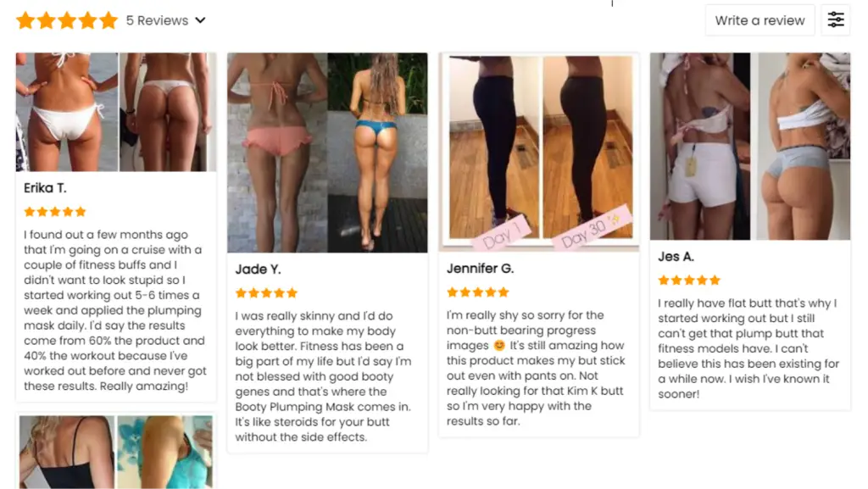Click the reviewer name Jade Y.
Image resolution: width=868 pixels, height=489 pixels.
pos(258,270)
